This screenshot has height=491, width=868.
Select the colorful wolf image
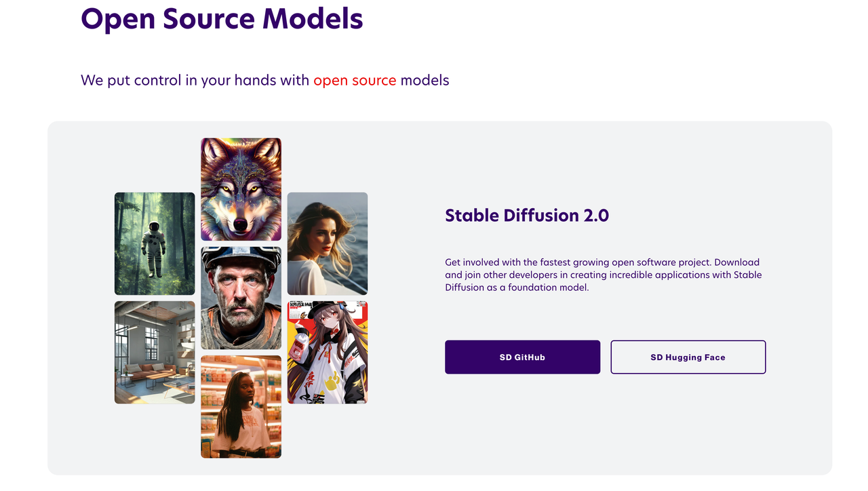[x=241, y=189]
